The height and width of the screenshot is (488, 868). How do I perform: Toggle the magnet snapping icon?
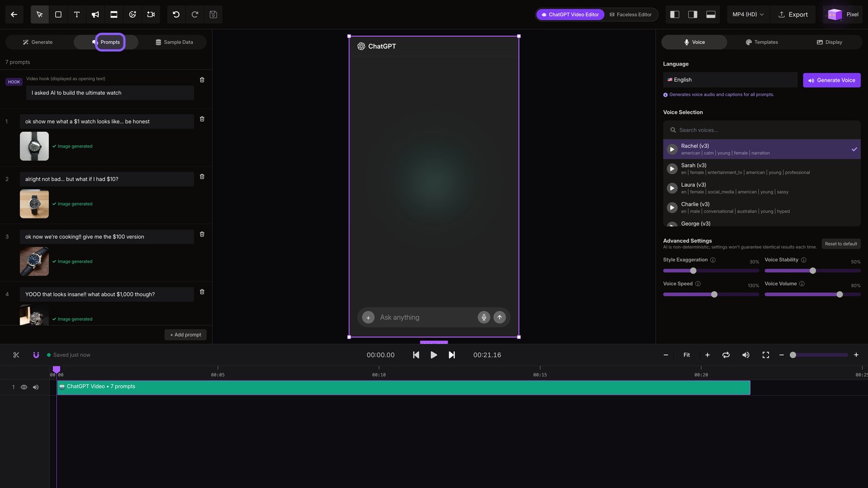click(x=36, y=355)
